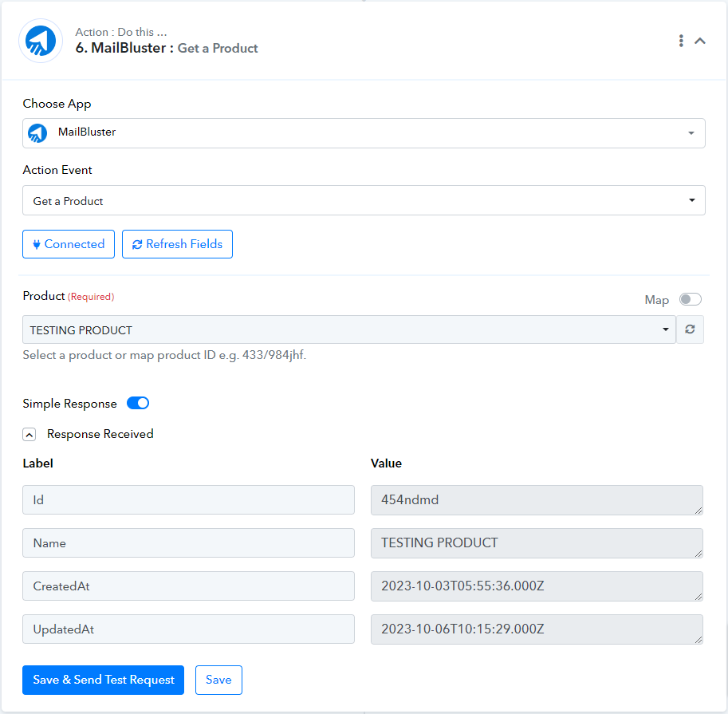Click the MailBluster logo in step header
728x714 pixels.
[x=41, y=41]
